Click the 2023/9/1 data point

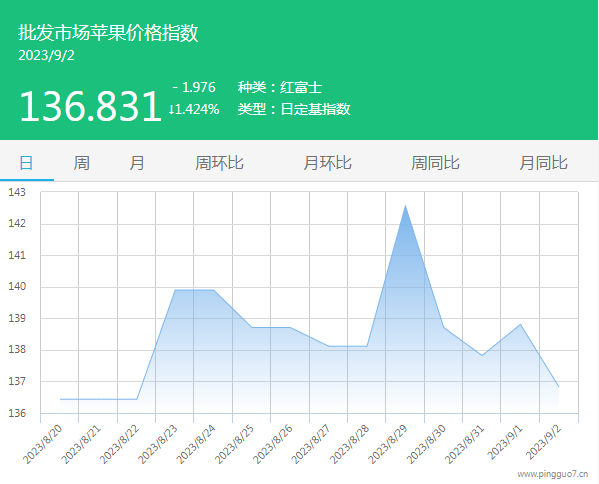click(520, 325)
